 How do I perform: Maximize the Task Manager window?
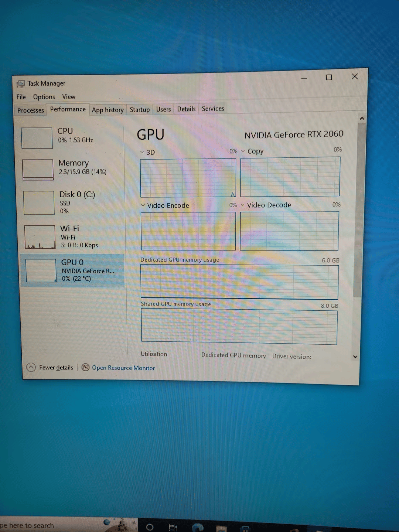(x=329, y=77)
